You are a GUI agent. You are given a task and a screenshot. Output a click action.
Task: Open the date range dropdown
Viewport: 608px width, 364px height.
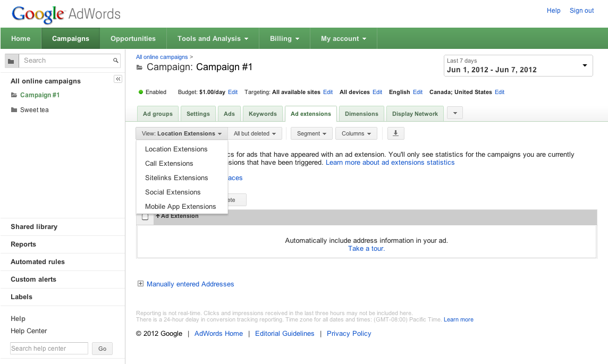tap(518, 65)
